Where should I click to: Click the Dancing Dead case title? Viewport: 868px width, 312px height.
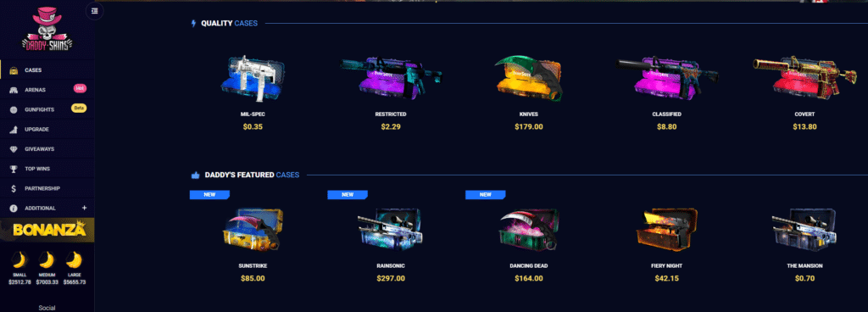529,265
